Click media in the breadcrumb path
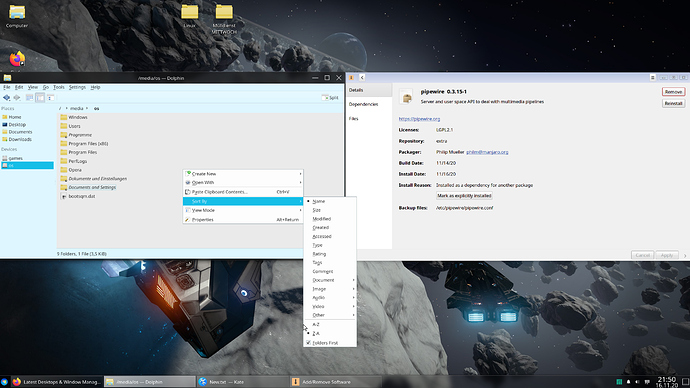 click(x=77, y=108)
